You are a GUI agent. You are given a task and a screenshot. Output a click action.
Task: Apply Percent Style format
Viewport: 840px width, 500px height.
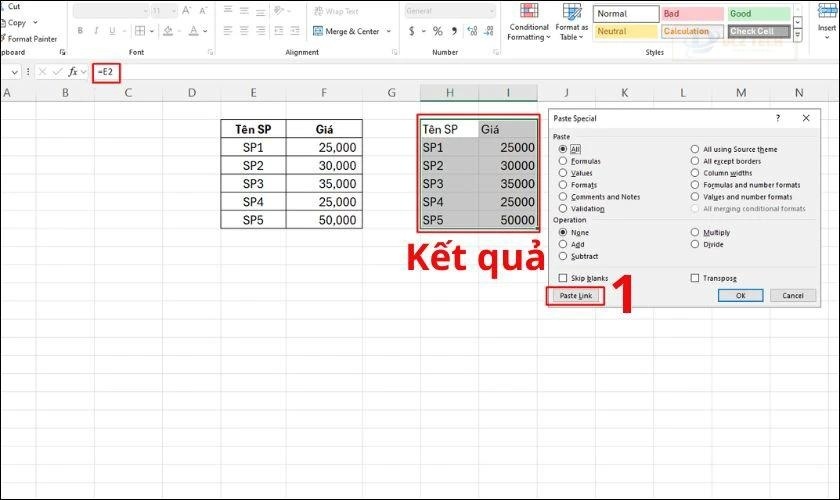[x=438, y=31]
